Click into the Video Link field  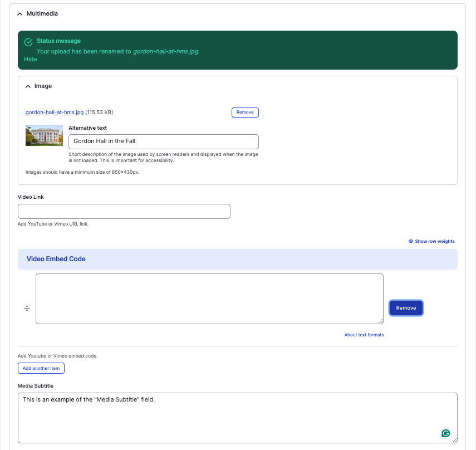(x=124, y=212)
